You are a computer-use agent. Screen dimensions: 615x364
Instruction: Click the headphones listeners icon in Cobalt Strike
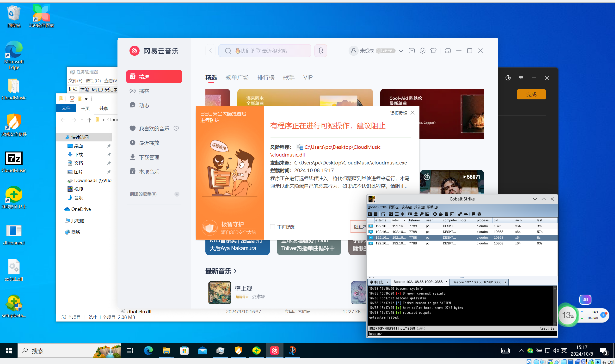383,214
